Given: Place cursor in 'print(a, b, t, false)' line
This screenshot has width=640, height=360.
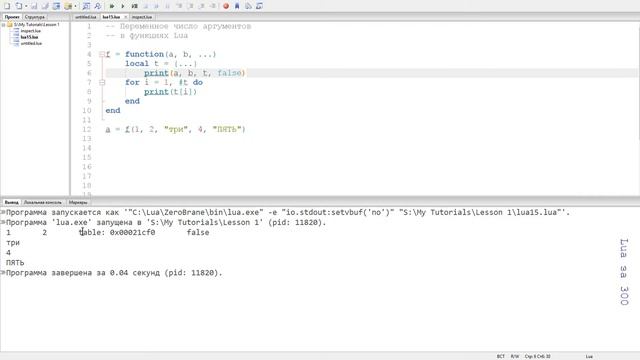Looking at the screenshot, I should click(x=195, y=73).
